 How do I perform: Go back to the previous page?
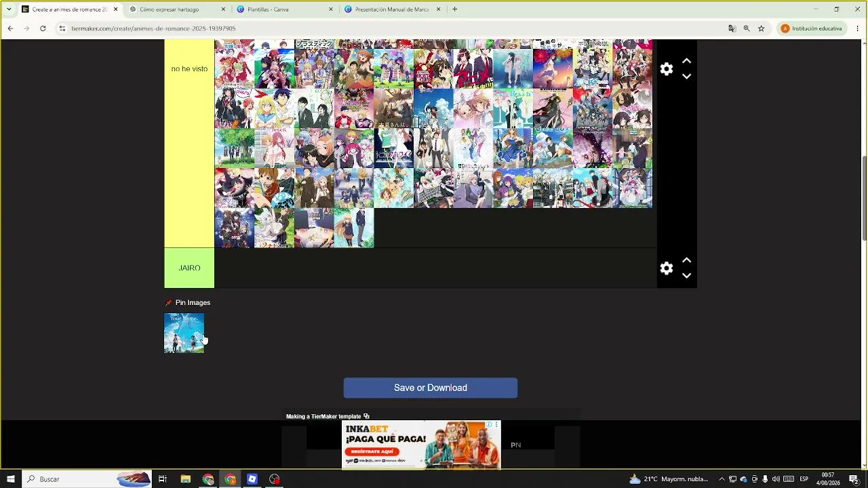click(x=10, y=28)
